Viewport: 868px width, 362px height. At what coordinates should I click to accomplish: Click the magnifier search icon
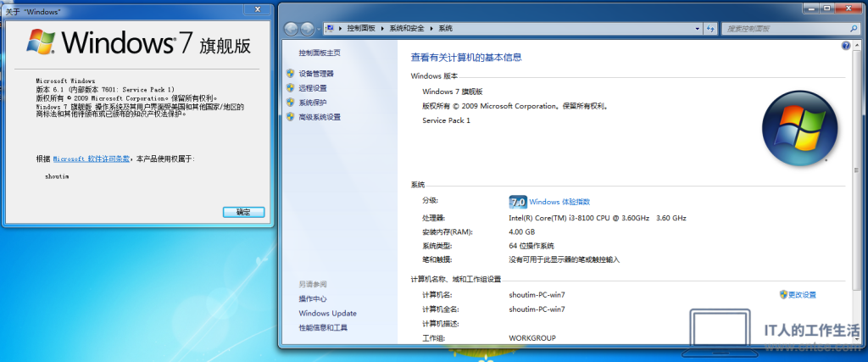pyautogui.click(x=854, y=29)
